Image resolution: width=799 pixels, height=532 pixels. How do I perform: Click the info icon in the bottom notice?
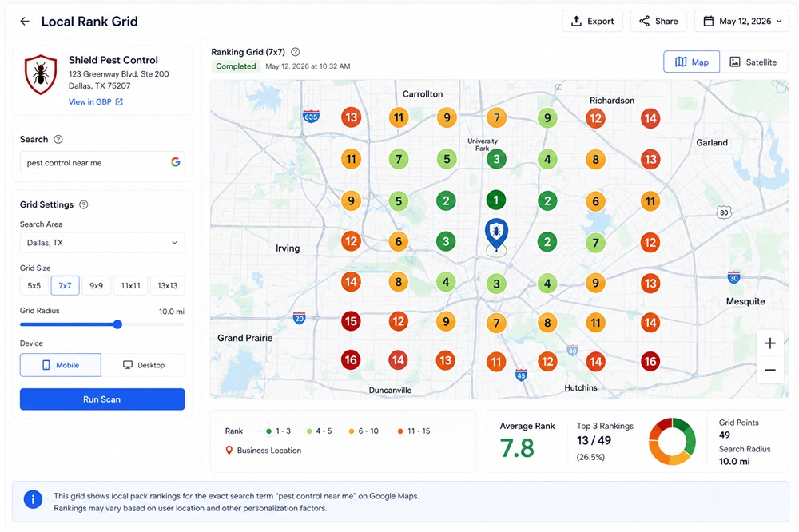pos(33,499)
